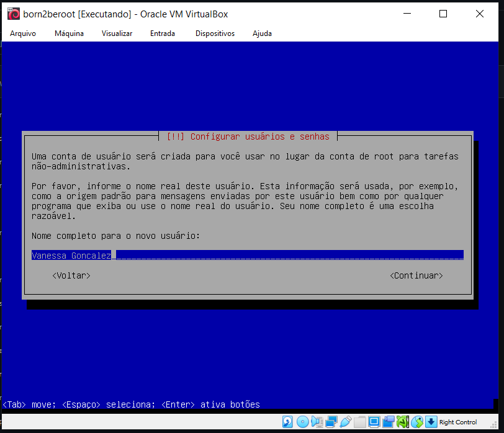Click the virtualization features status icon

[x=402, y=422]
